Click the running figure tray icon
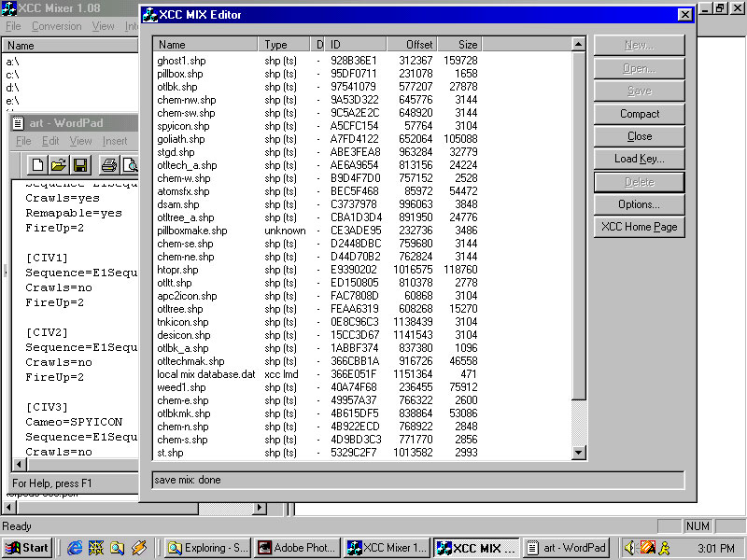Image resolution: width=747 pixels, height=560 pixels. point(664,548)
